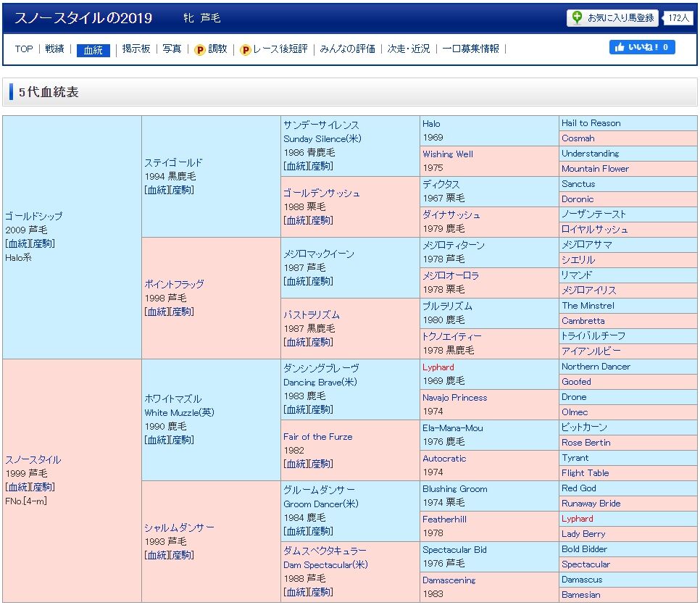Screen dimensions: 700x605
Task: Click the Navajo Princess link
Action: [455, 397]
